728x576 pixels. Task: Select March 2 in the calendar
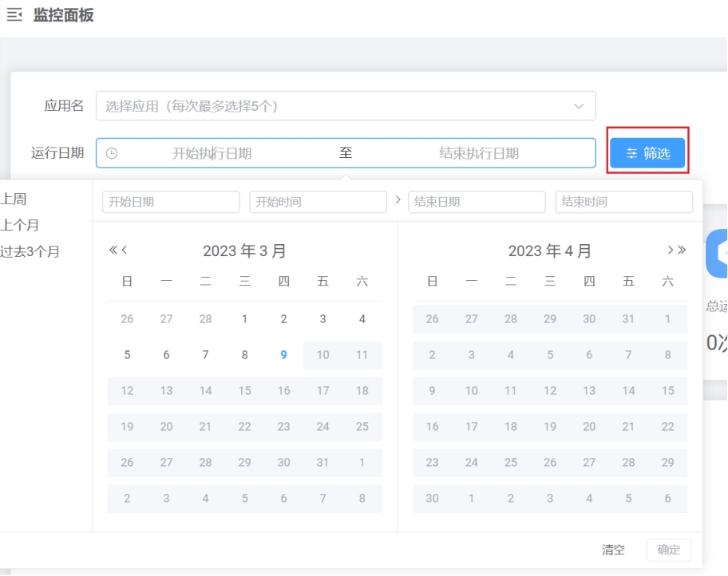[283, 319]
